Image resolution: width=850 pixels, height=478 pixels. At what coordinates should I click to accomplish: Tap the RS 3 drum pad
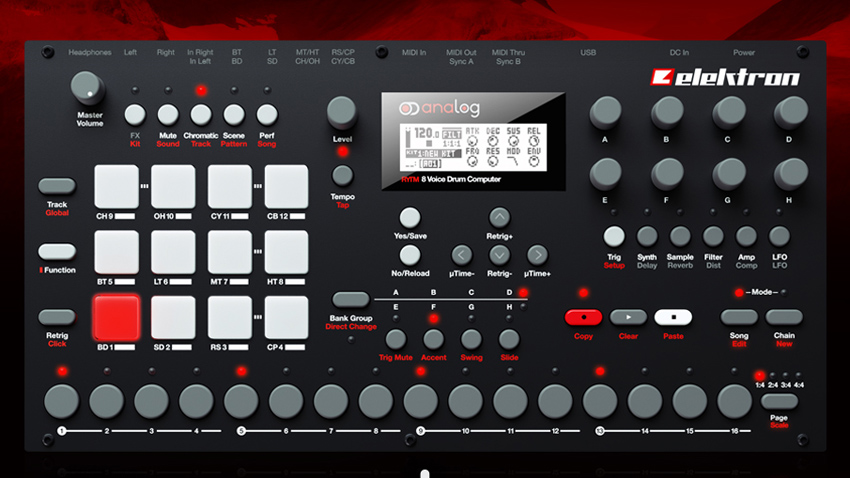click(x=230, y=318)
